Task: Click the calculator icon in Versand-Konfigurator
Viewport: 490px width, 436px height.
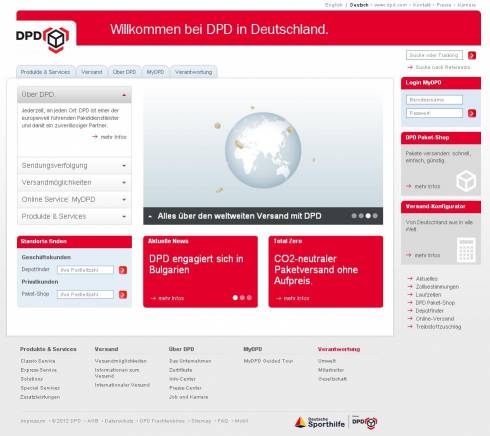Action: (x=466, y=249)
